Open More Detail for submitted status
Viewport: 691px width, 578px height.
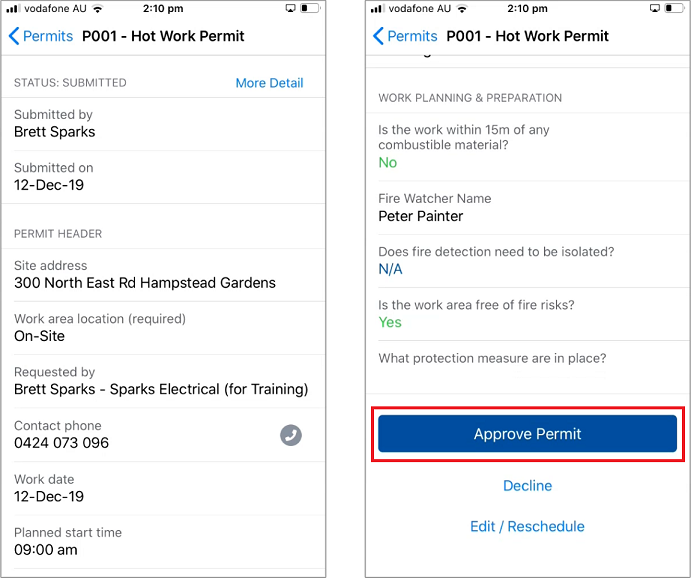269,83
